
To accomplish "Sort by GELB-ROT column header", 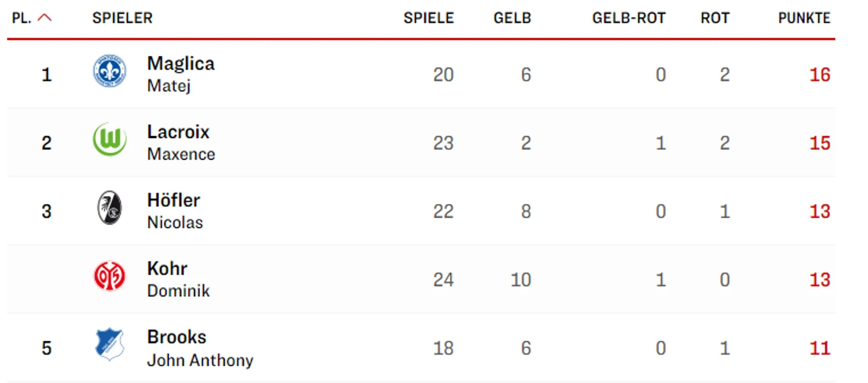I will tap(629, 18).
